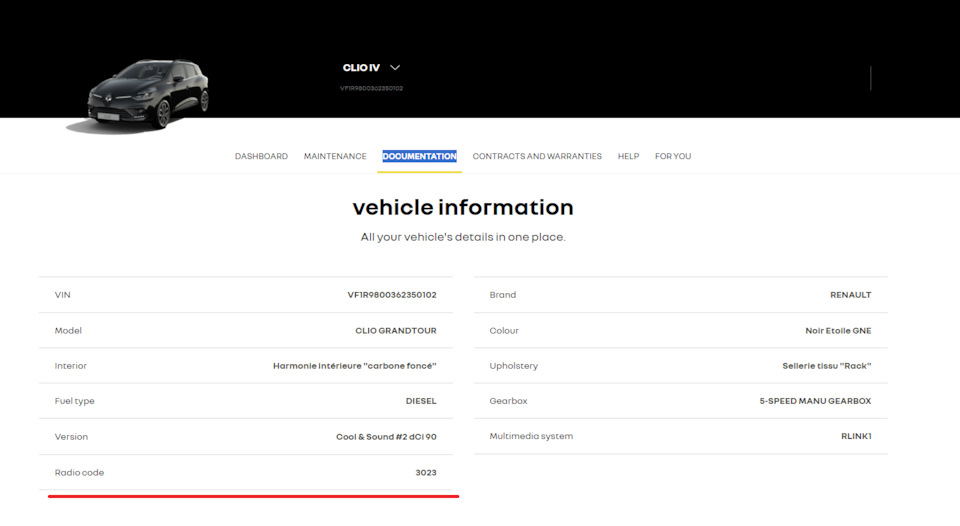Click Version value Cool & Sound #2 dCi 90
Screen dimensions: 960x526
coord(386,437)
